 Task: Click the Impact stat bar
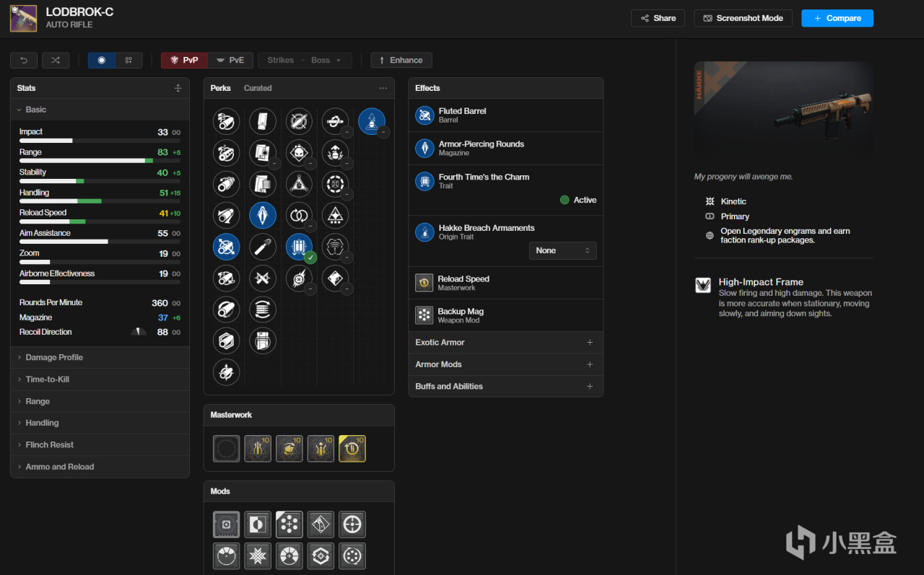pyautogui.click(x=100, y=141)
